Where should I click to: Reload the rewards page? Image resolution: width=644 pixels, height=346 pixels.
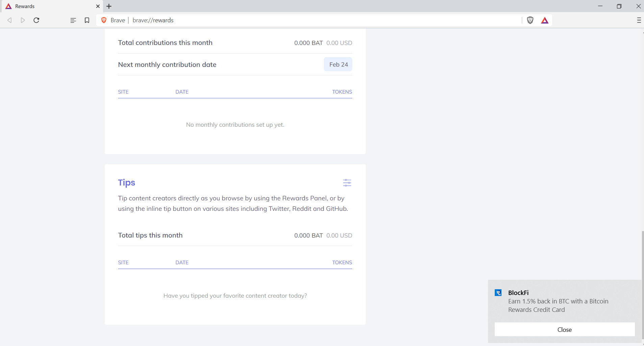[x=36, y=20]
